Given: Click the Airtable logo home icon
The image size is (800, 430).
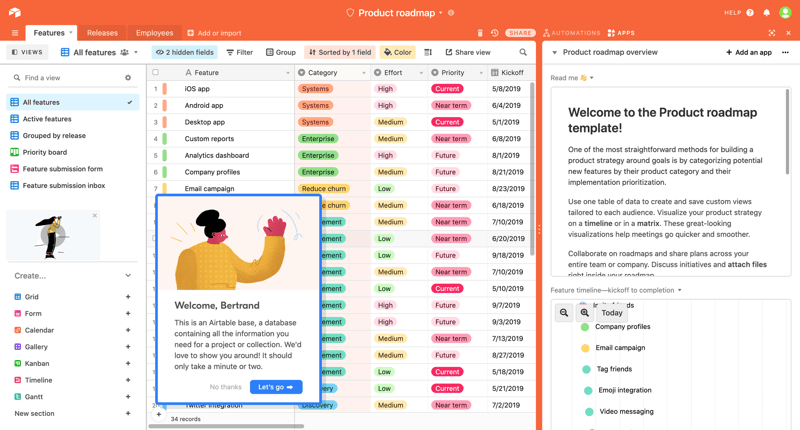Looking at the screenshot, I should click(14, 12).
